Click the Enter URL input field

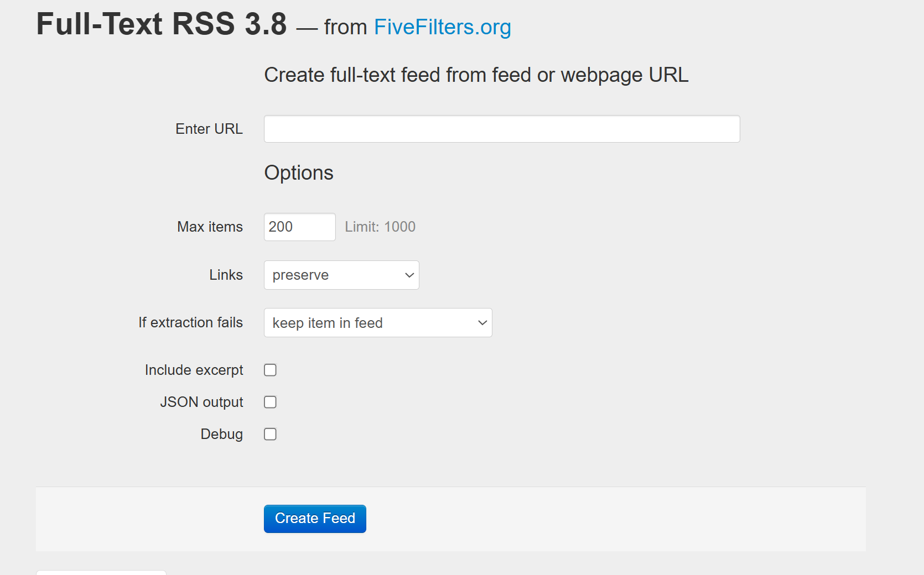click(502, 129)
